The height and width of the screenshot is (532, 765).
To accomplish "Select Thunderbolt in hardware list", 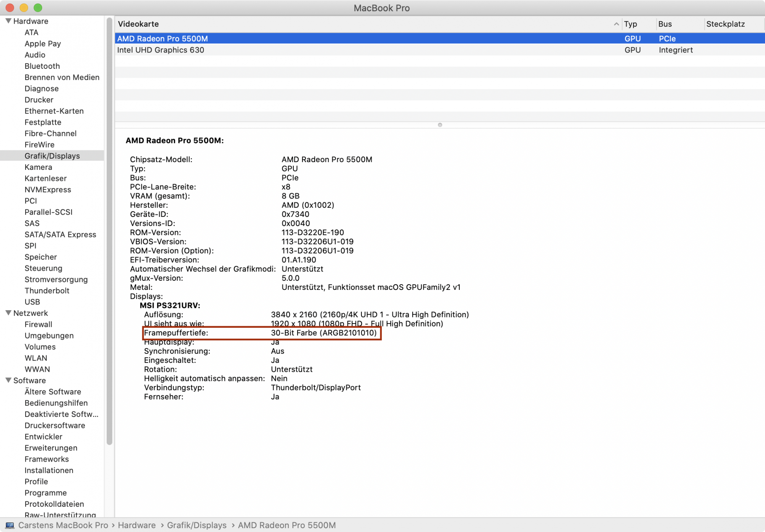I will click(47, 291).
